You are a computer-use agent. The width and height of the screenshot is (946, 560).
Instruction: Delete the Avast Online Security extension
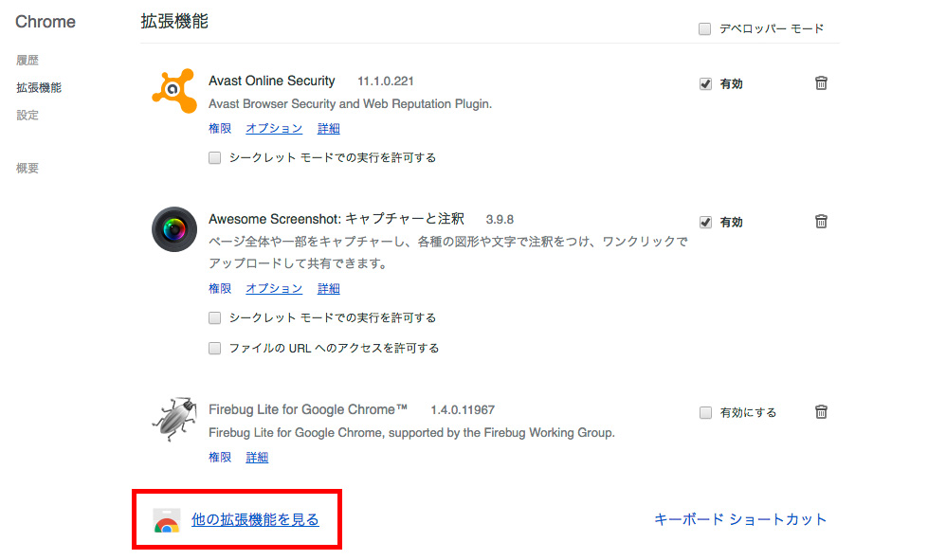click(821, 83)
